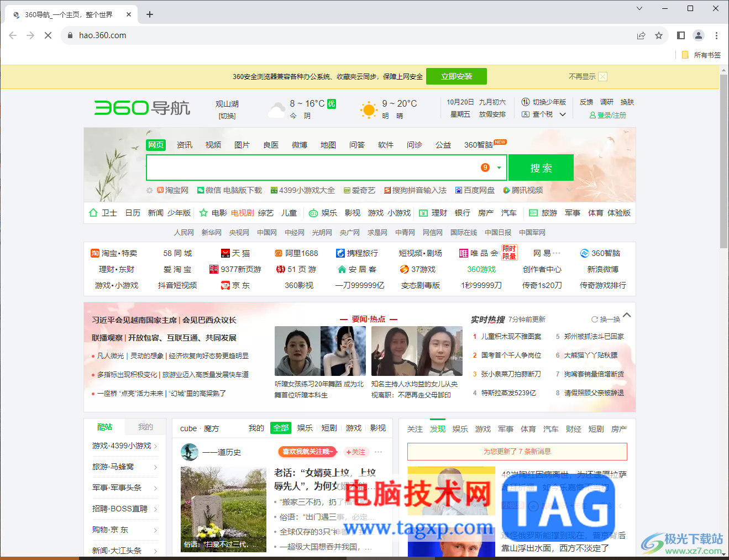
Task: Switch to the 少年版 teen mode
Action: [x=548, y=102]
